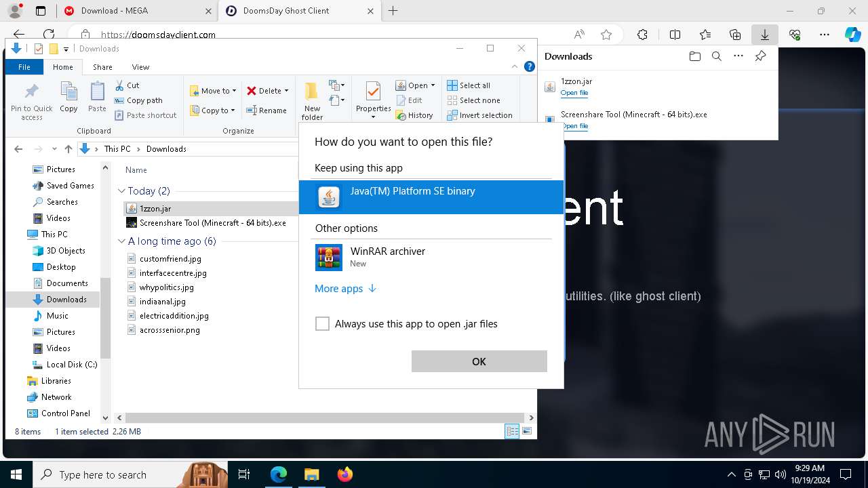The height and width of the screenshot is (488, 868).
Task: Click Pin to Quick access icon
Action: pos(31,102)
